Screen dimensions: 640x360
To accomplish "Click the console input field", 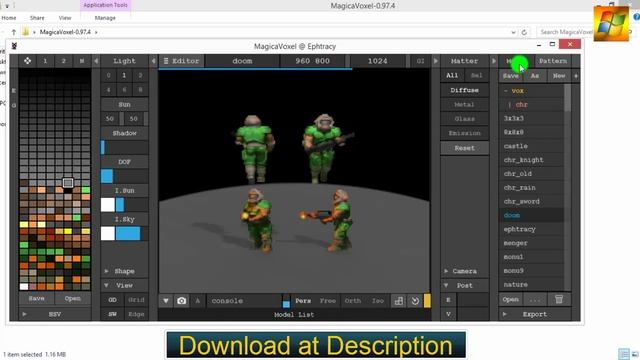I will (x=245, y=301).
